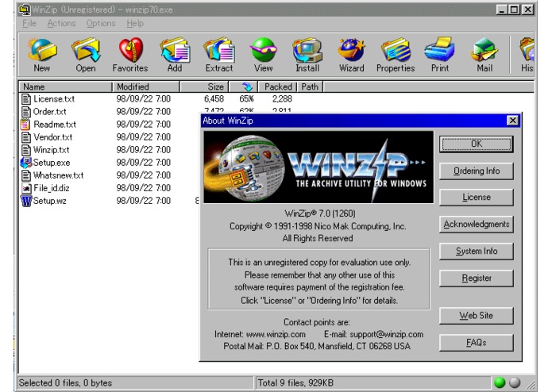Select the Readme.txt file name
Viewport: 552px width, 392px height.
point(55,125)
